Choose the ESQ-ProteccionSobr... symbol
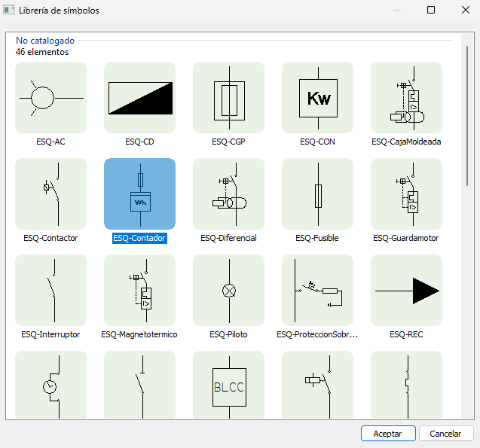480x448 pixels. point(318,290)
